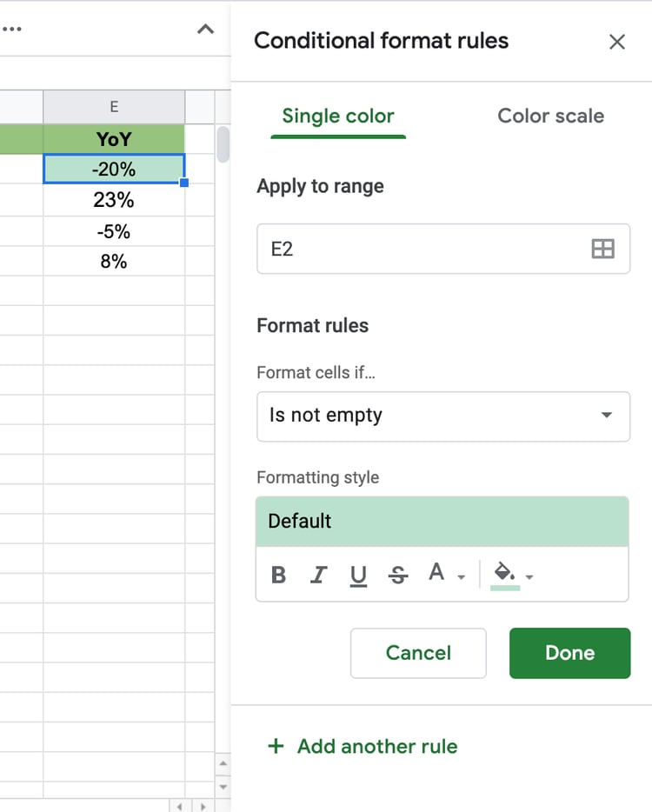Screen dimensions: 652x812
Task: Toggle bold in formatting style
Action: [279, 575]
